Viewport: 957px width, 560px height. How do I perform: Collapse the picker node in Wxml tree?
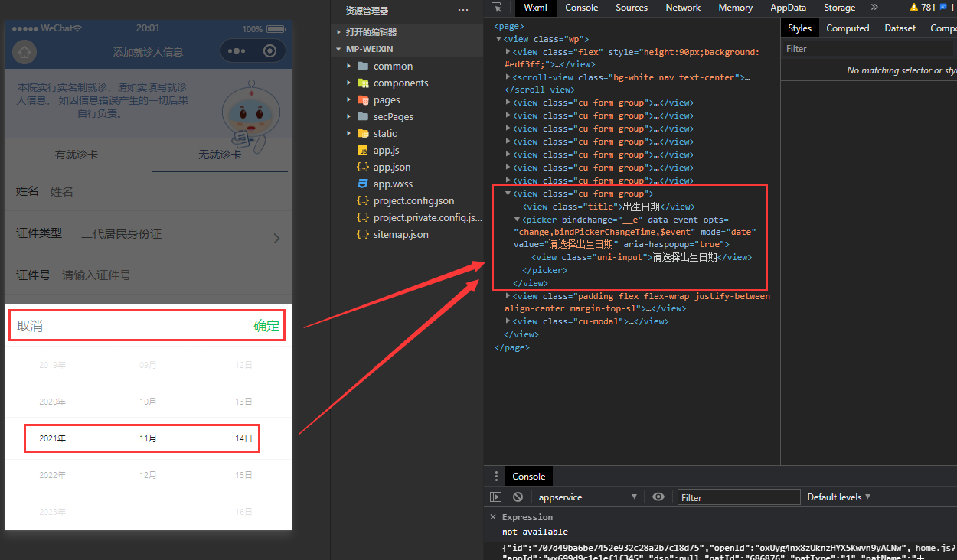[517, 220]
